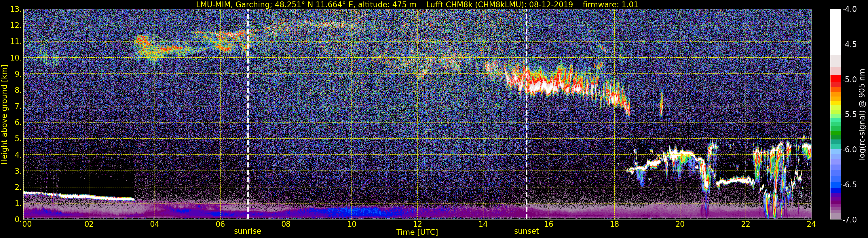Click the "04" time axis tick label

[x=154, y=224]
